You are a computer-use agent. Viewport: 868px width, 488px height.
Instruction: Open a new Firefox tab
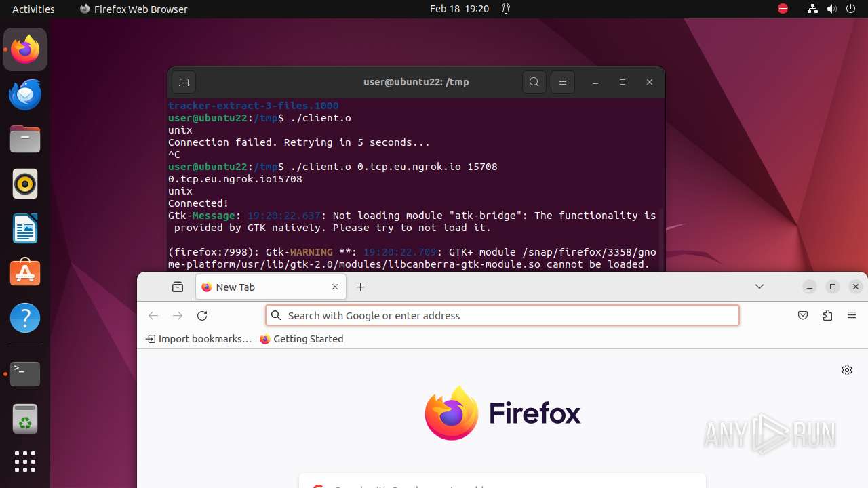click(361, 287)
